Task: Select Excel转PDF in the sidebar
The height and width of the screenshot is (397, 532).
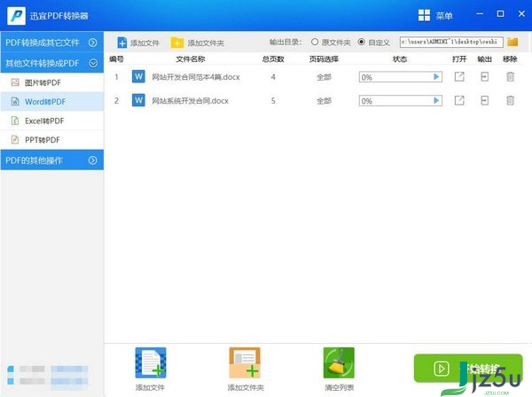Action: click(52, 121)
